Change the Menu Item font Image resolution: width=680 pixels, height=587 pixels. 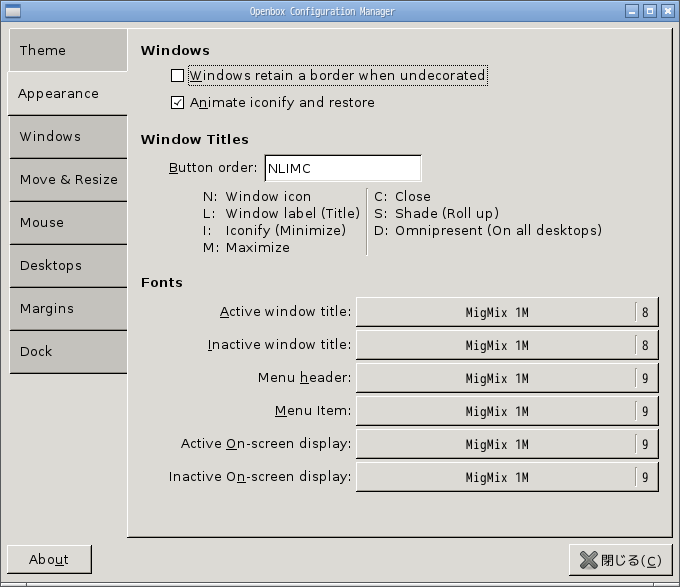(507, 411)
